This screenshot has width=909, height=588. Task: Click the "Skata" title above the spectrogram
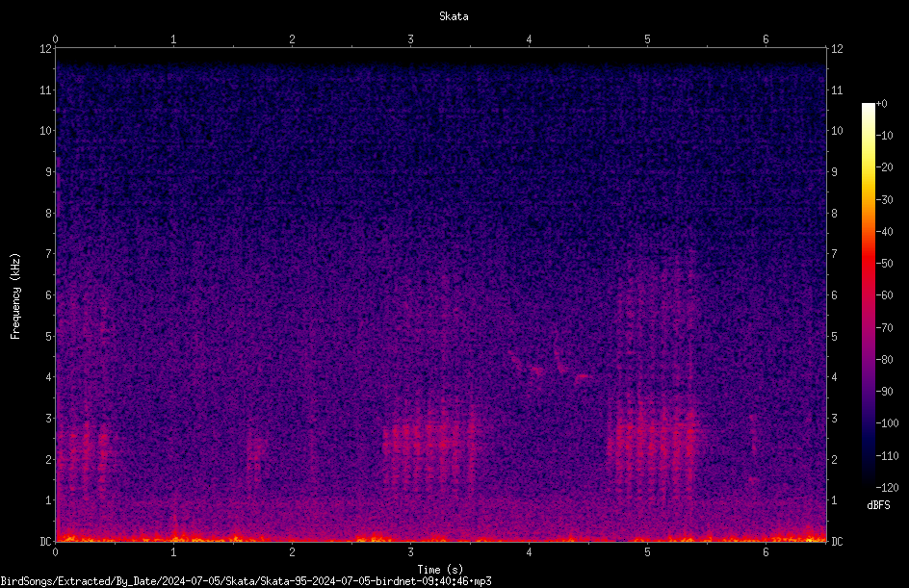[x=454, y=16]
